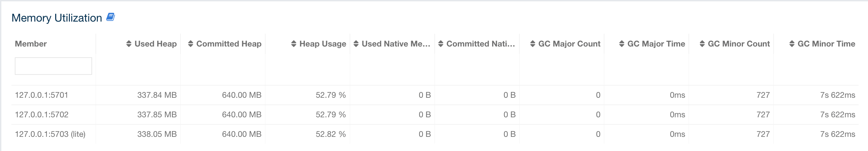The image size is (868, 151).
Task: Open Memory Utilization documentation book icon
Action: coord(111,17)
